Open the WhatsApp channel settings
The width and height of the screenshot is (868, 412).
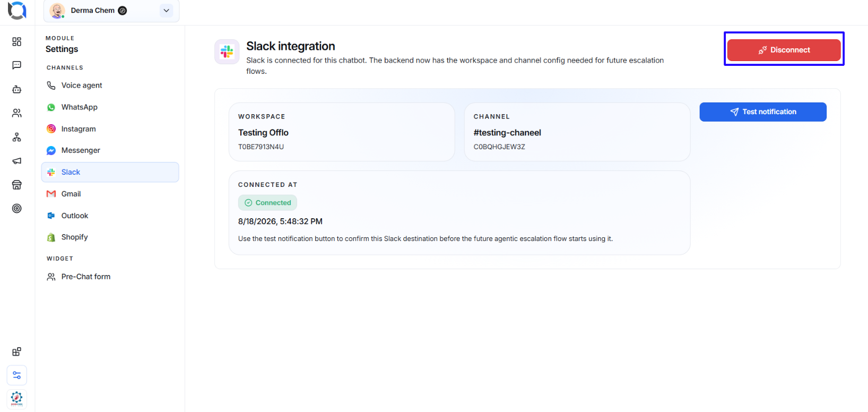[x=110, y=107]
